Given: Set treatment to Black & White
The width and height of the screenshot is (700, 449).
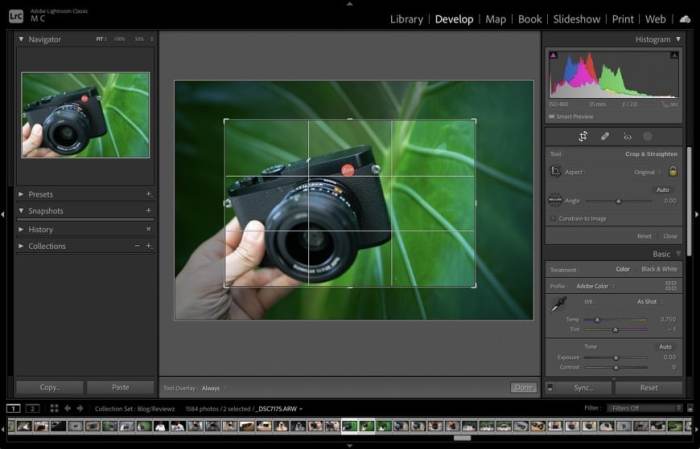Looking at the screenshot, I should (659, 269).
